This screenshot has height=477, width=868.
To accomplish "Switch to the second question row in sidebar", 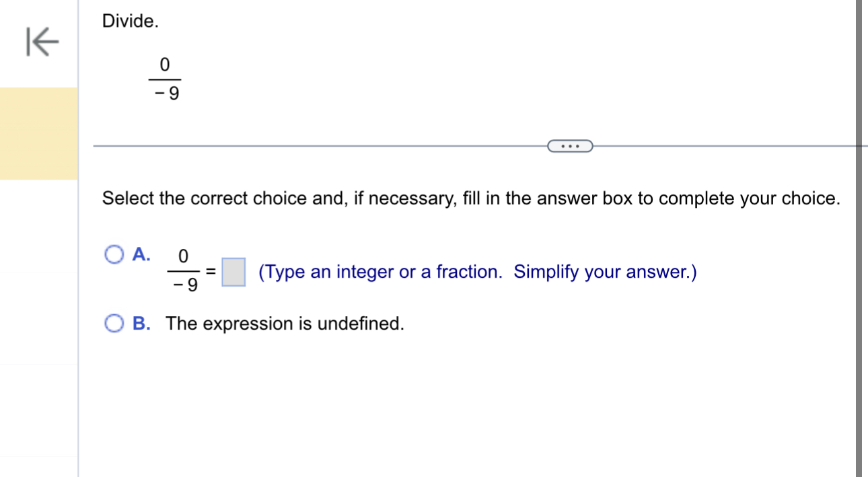I will click(38, 227).
